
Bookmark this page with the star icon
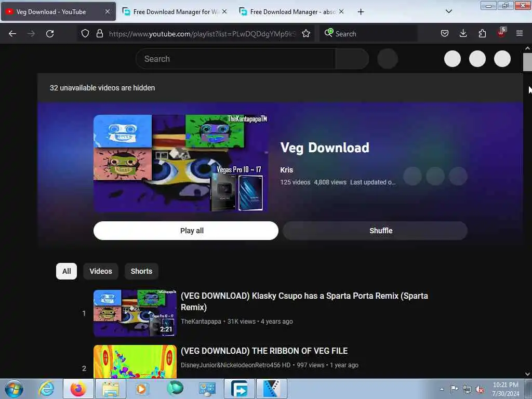[x=306, y=33]
